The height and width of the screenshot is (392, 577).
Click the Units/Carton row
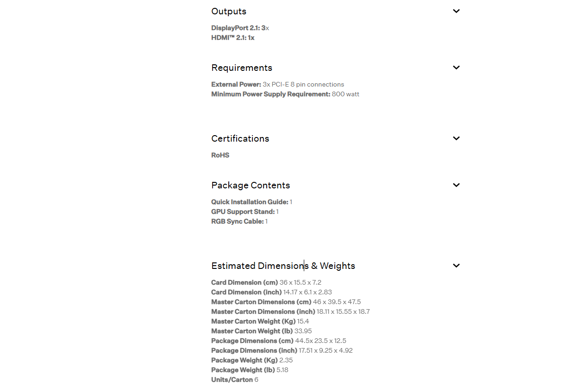click(234, 380)
